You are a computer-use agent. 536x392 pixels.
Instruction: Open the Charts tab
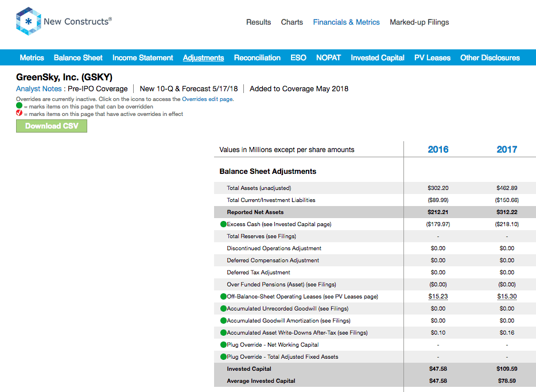[x=292, y=22]
